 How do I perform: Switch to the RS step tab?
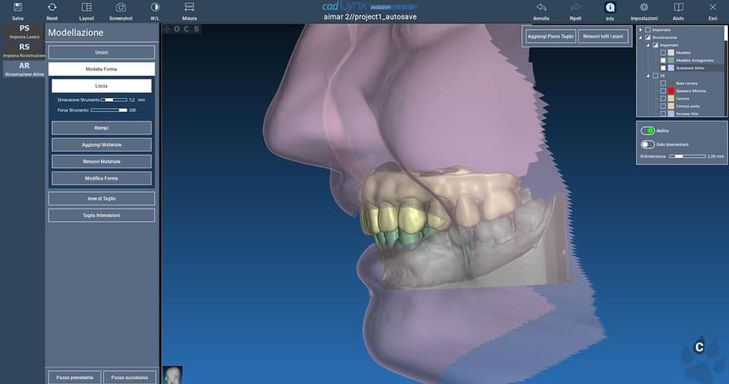24,50
